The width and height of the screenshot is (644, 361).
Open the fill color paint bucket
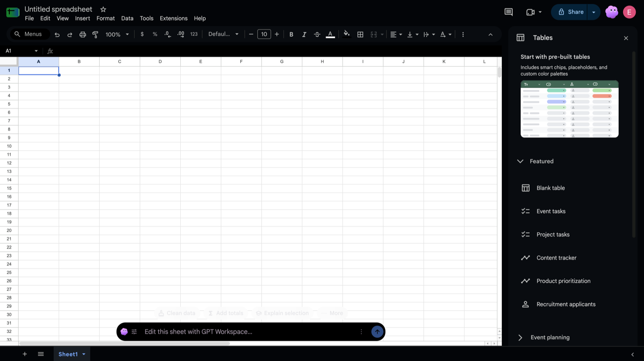coord(347,34)
